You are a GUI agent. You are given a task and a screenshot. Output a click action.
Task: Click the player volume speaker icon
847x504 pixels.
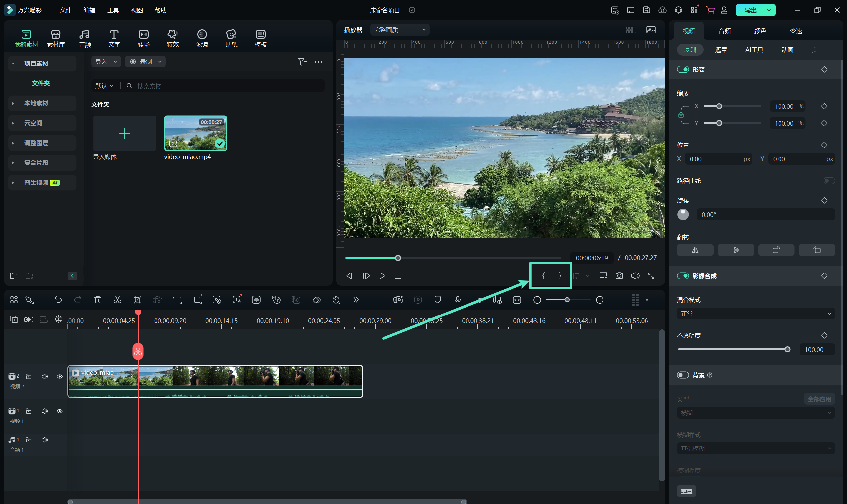click(635, 276)
